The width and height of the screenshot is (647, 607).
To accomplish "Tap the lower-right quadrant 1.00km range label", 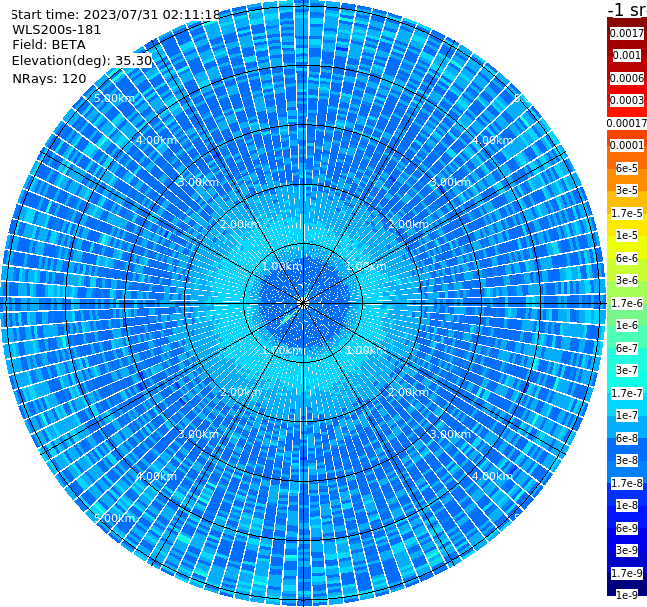I will [366, 351].
